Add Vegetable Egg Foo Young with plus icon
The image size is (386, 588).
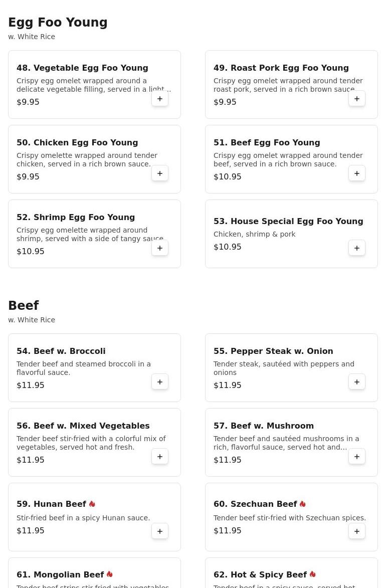tap(160, 99)
